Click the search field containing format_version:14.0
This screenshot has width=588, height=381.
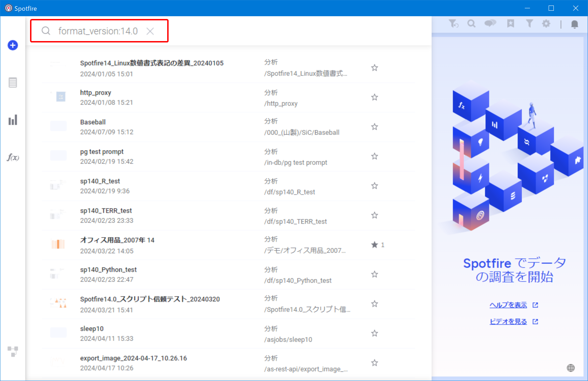[x=99, y=31]
